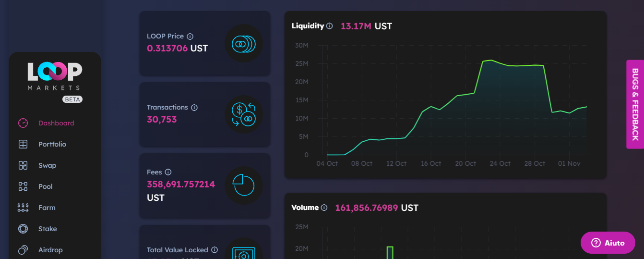Click the 08 Oct axis label

coord(361,163)
